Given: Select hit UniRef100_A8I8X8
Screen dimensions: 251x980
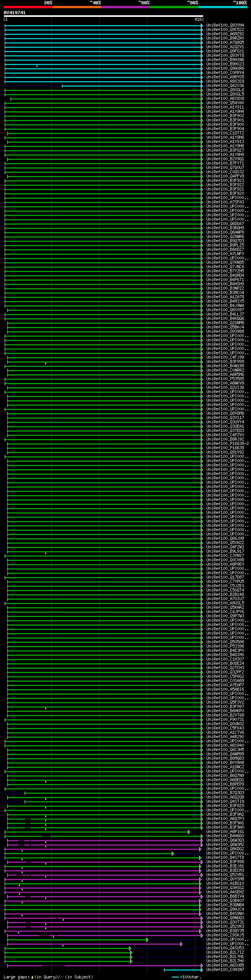Looking at the screenshot, I should point(225,99).
